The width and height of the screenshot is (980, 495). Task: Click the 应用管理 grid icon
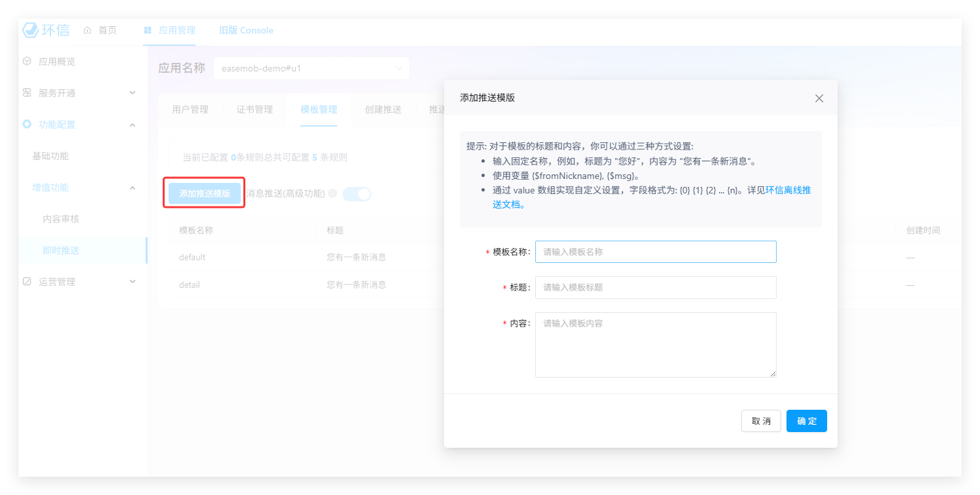tap(148, 30)
